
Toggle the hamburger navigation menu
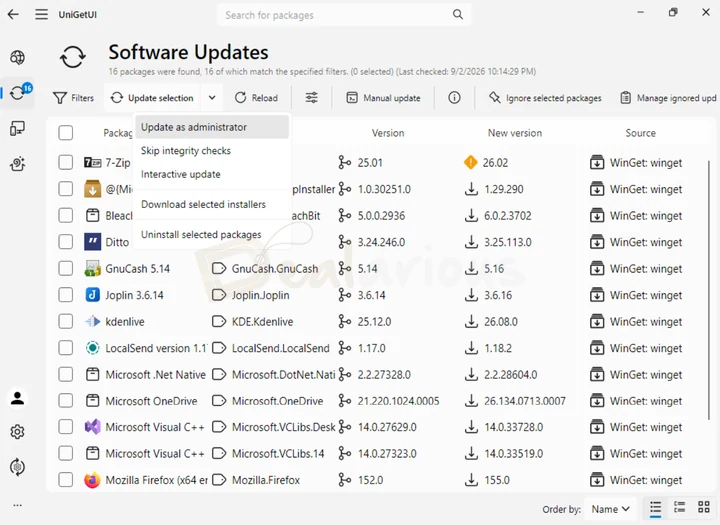click(x=42, y=14)
